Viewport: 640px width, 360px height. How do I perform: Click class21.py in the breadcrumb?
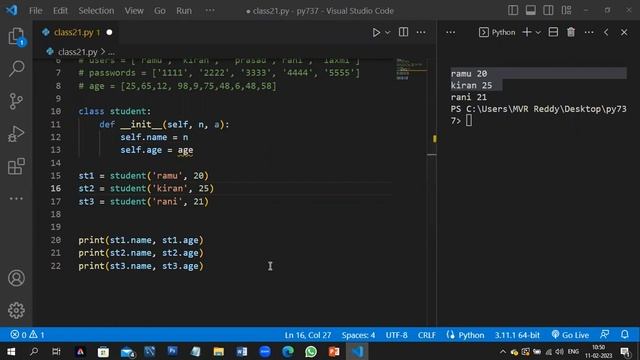tap(78, 52)
